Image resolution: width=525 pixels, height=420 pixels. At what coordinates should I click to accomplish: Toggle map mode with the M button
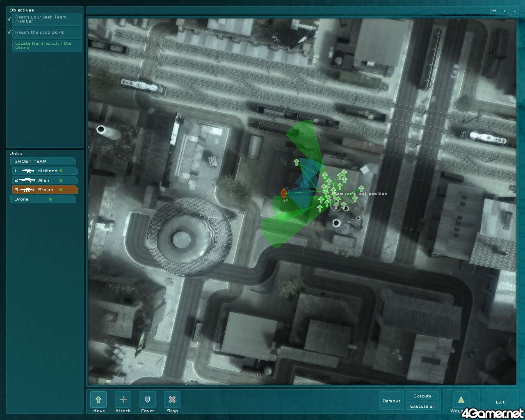(494, 11)
